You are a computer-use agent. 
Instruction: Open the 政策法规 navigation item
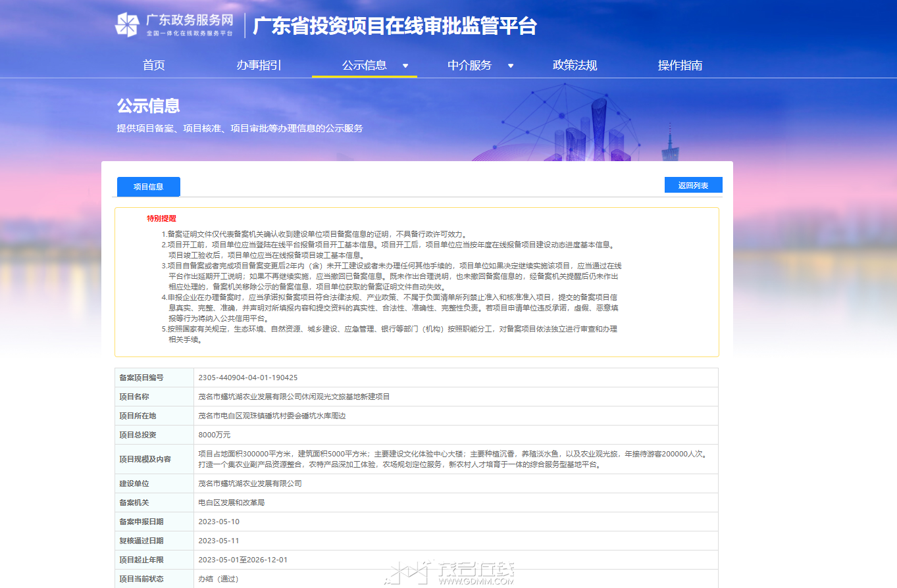tap(575, 65)
